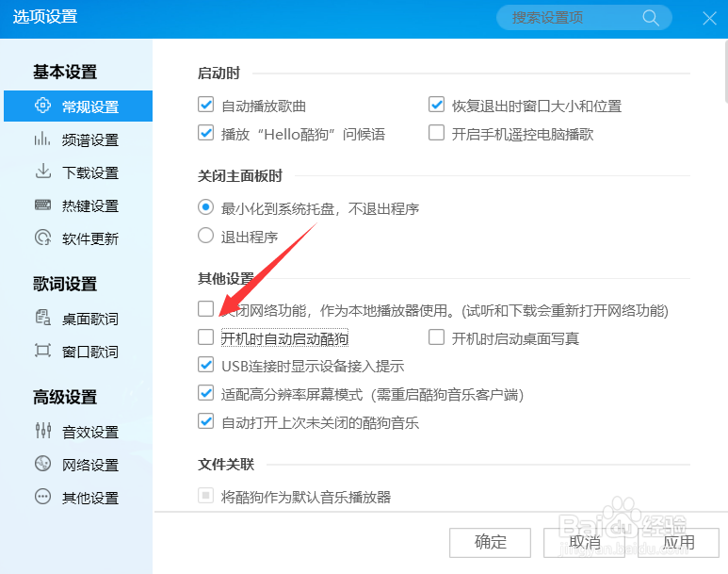Image resolution: width=728 pixels, height=574 pixels.
Task: Open 网络设置 page
Action: (90, 465)
